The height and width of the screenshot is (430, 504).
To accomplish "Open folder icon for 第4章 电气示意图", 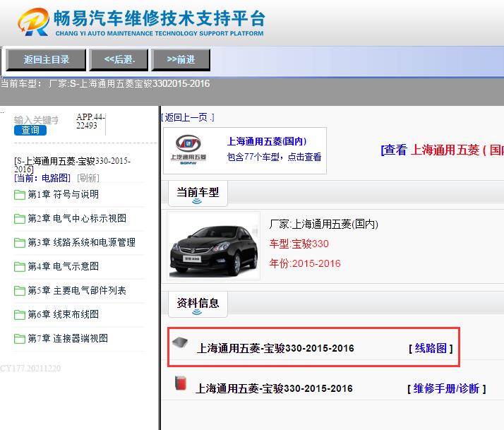I will pos(20,267).
